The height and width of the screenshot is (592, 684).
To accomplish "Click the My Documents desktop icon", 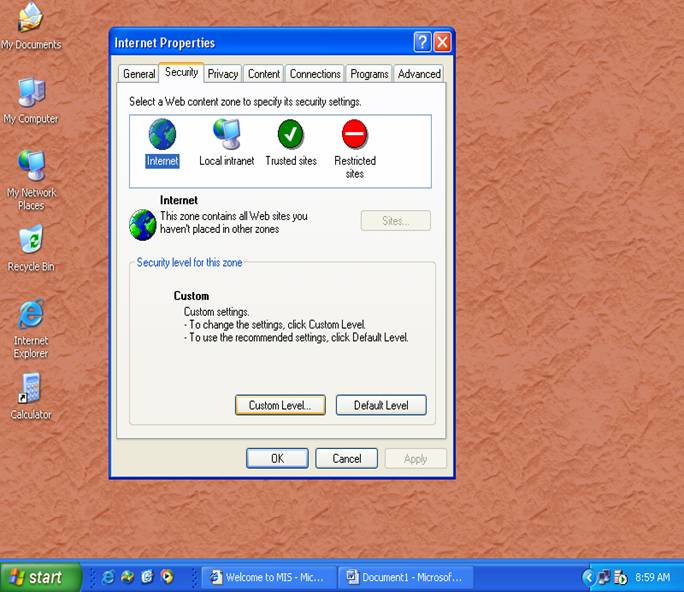I will click(x=31, y=19).
